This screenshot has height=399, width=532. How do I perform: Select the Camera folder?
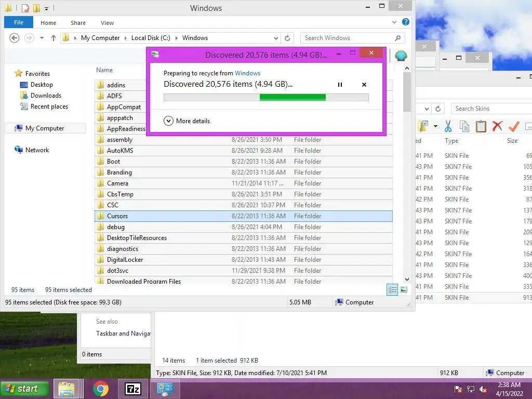244,183
